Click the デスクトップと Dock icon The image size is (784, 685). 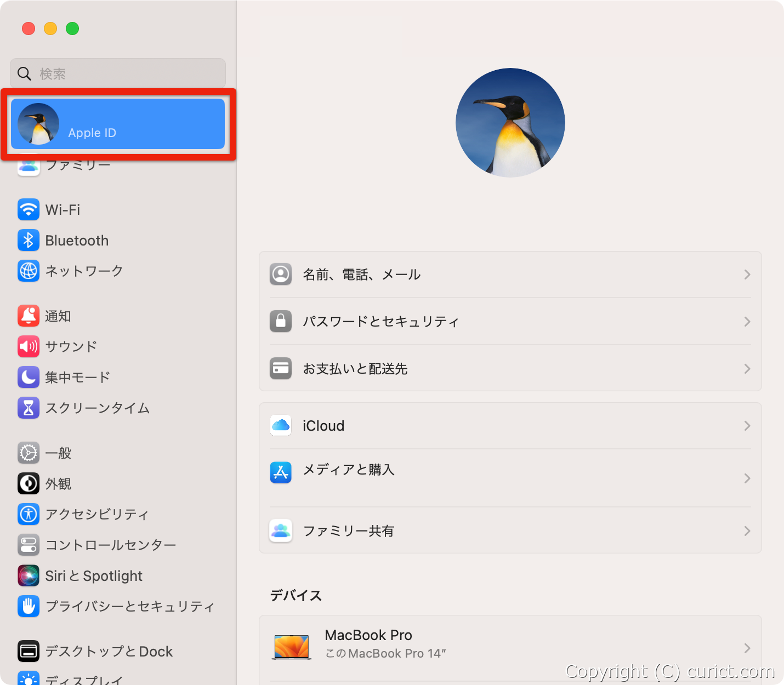pyautogui.click(x=29, y=651)
